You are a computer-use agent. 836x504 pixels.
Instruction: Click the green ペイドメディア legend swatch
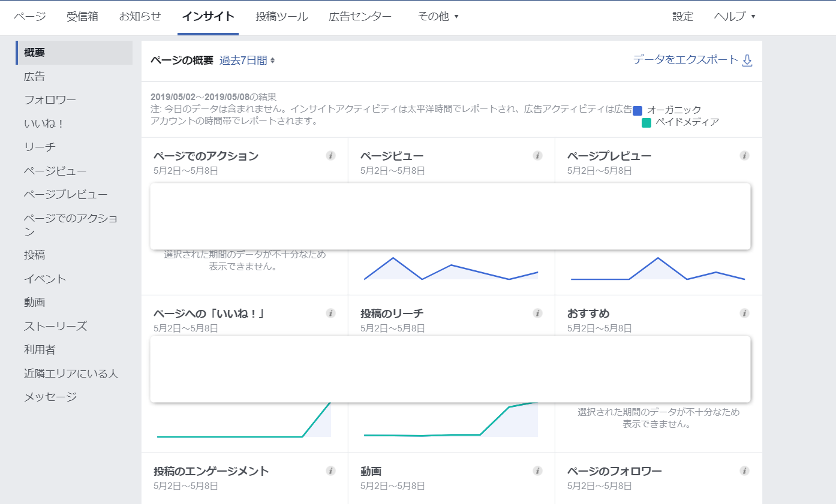tap(646, 123)
